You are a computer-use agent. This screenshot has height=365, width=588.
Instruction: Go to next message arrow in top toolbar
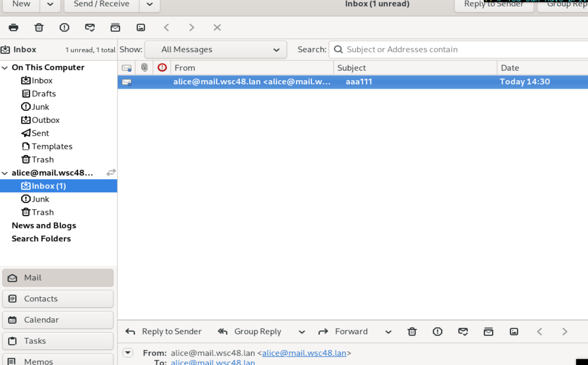pyautogui.click(x=192, y=27)
